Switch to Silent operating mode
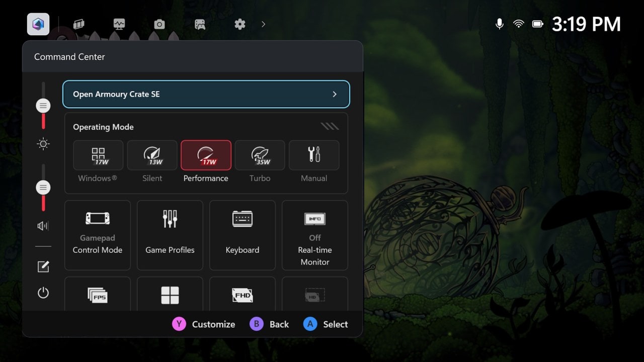 (x=152, y=155)
